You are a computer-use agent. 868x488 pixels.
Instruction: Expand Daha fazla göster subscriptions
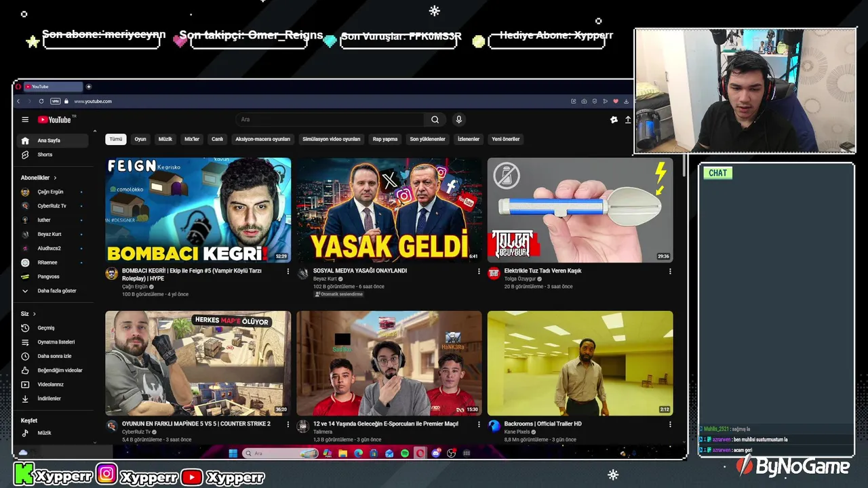click(x=52, y=291)
